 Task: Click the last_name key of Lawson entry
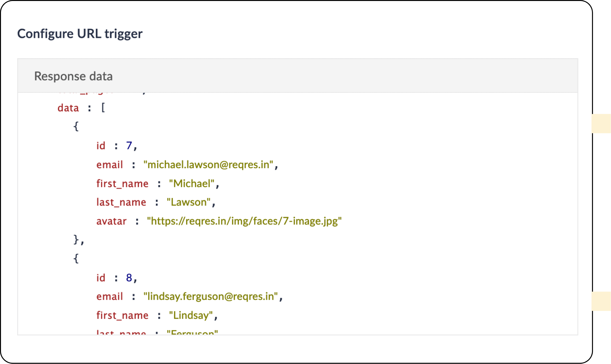(x=121, y=202)
